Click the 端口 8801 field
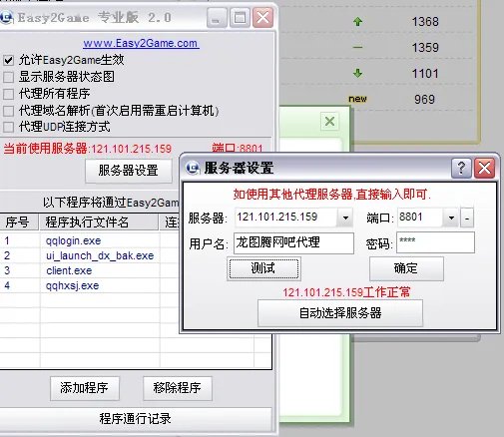This screenshot has width=504, height=437. point(420,218)
